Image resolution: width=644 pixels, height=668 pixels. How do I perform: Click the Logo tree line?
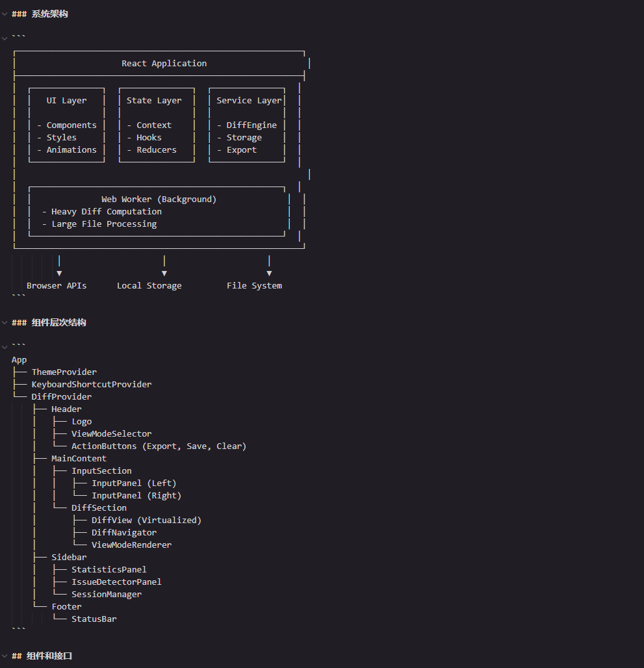tap(82, 422)
